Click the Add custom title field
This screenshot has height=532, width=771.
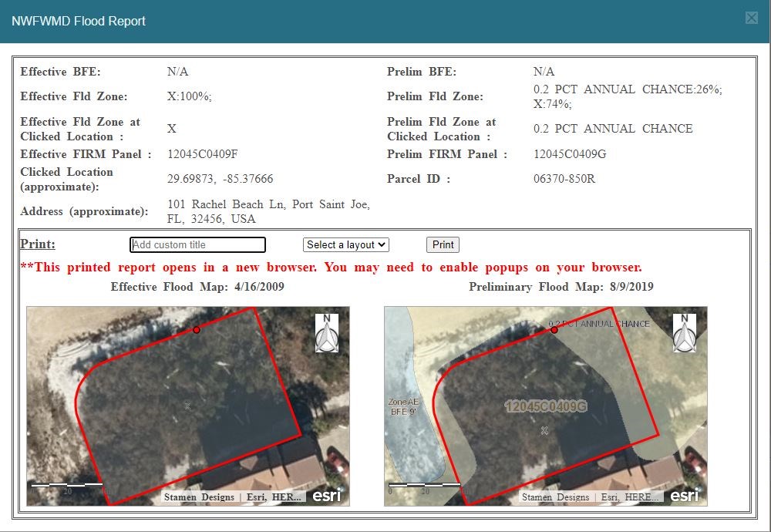(x=197, y=245)
